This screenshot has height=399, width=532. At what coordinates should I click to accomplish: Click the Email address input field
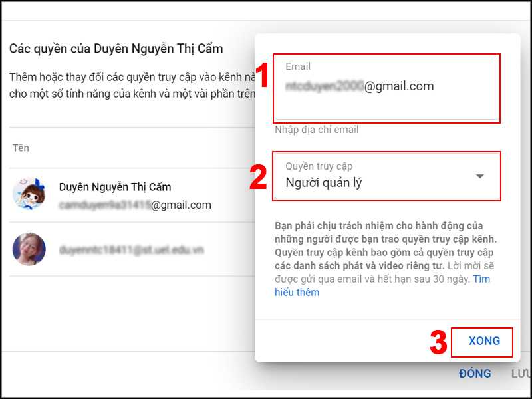tap(387, 87)
